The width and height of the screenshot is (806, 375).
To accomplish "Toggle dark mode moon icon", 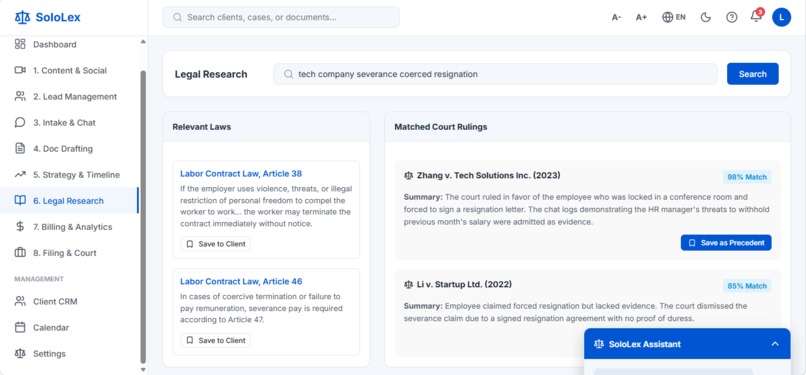I will 706,17.
